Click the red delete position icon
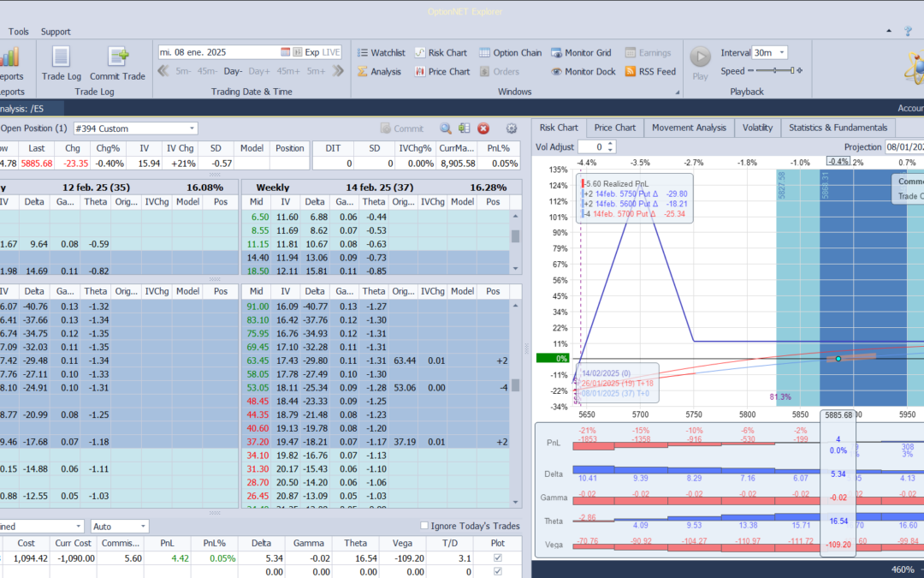924x578 pixels. (483, 128)
